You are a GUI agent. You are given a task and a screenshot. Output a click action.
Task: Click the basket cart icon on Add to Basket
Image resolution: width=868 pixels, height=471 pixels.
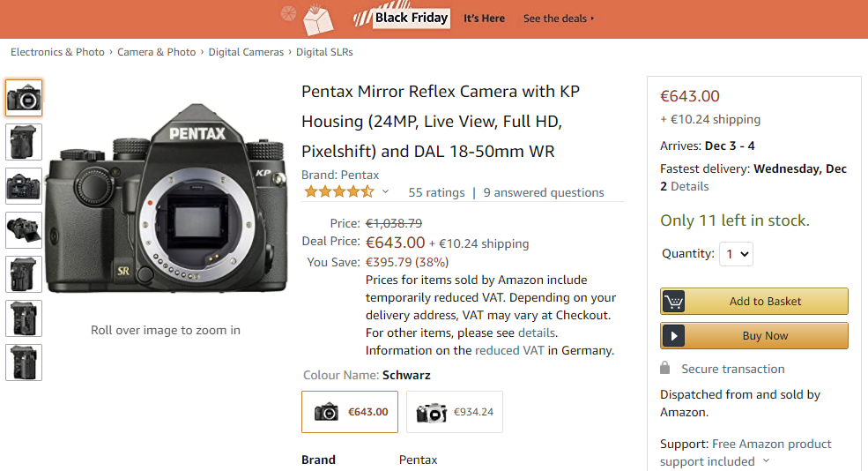tap(673, 302)
